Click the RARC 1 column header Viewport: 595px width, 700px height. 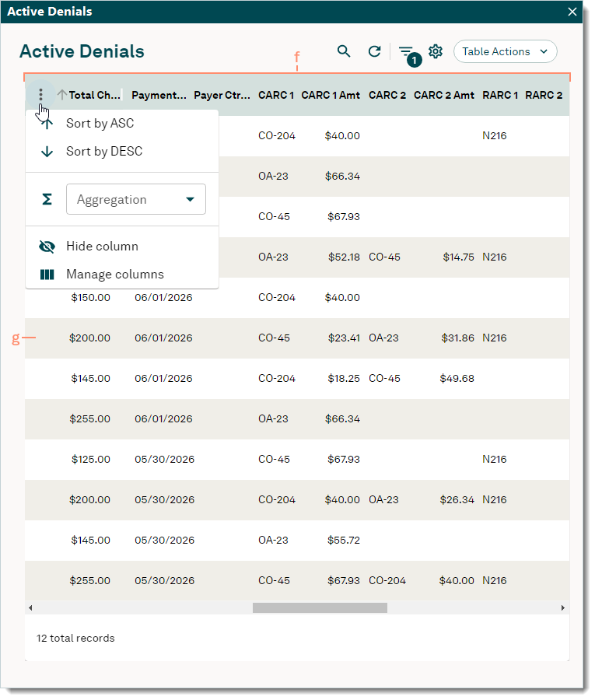coord(500,95)
